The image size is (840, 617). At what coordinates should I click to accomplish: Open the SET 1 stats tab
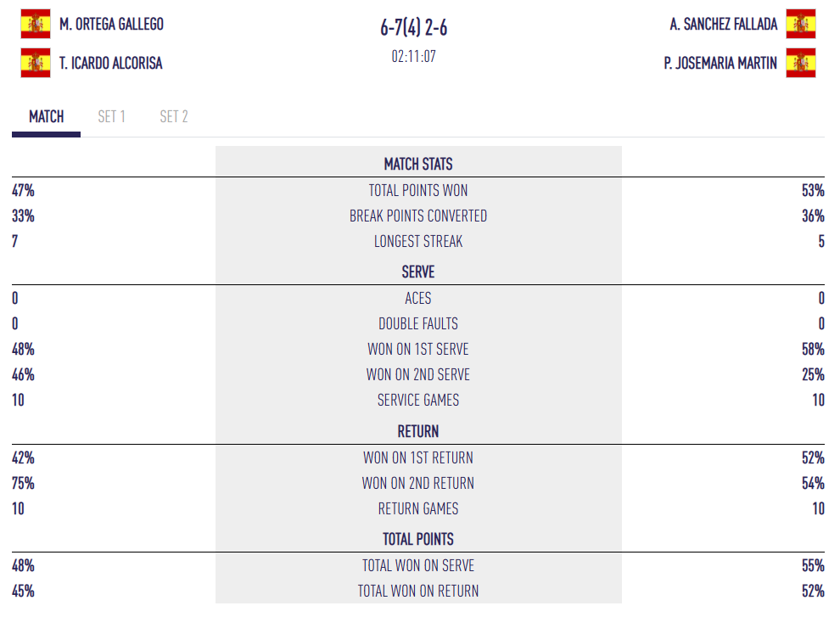click(x=111, y=117)
